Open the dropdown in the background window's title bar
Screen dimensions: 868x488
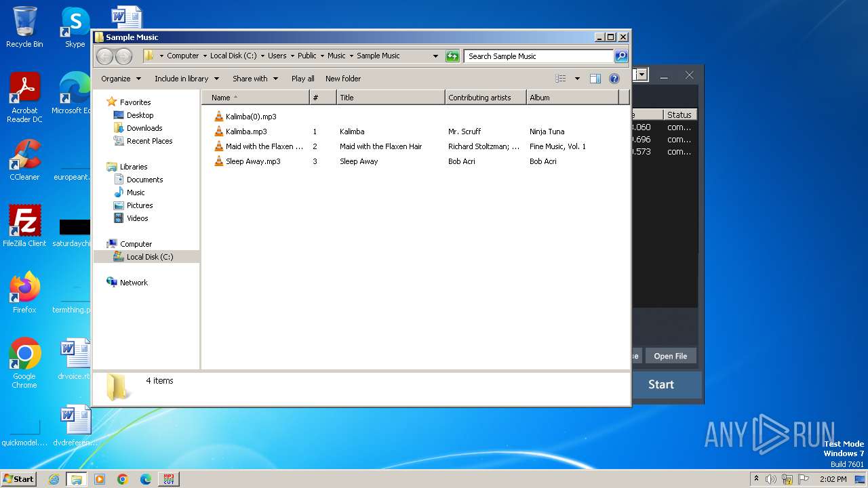pyautogui.click(x=642, y=75)
